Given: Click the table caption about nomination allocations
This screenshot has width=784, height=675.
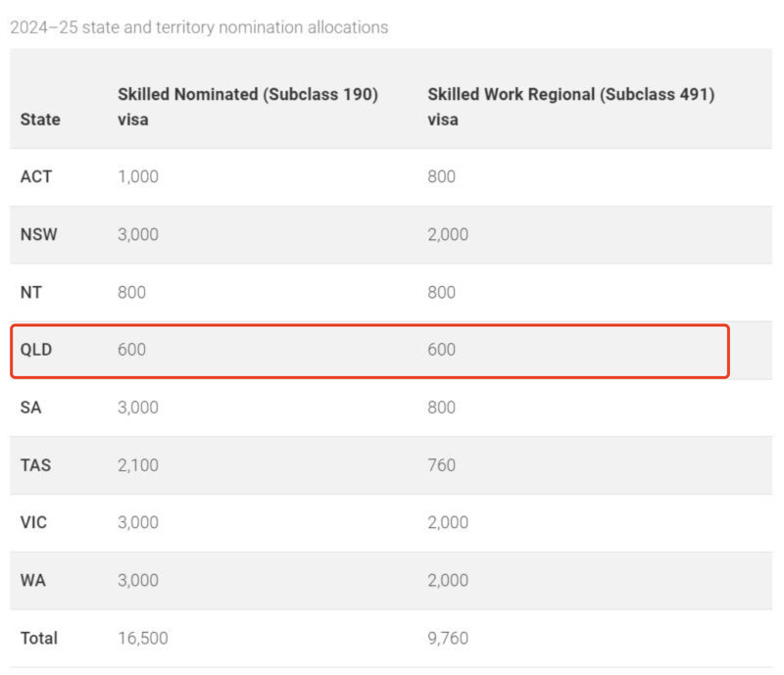Looking at the screenshot, I should [x=199, y=27].
